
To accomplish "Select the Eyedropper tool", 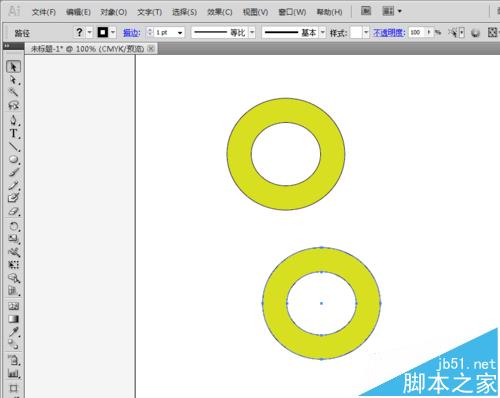I will [x=13, y=332].
